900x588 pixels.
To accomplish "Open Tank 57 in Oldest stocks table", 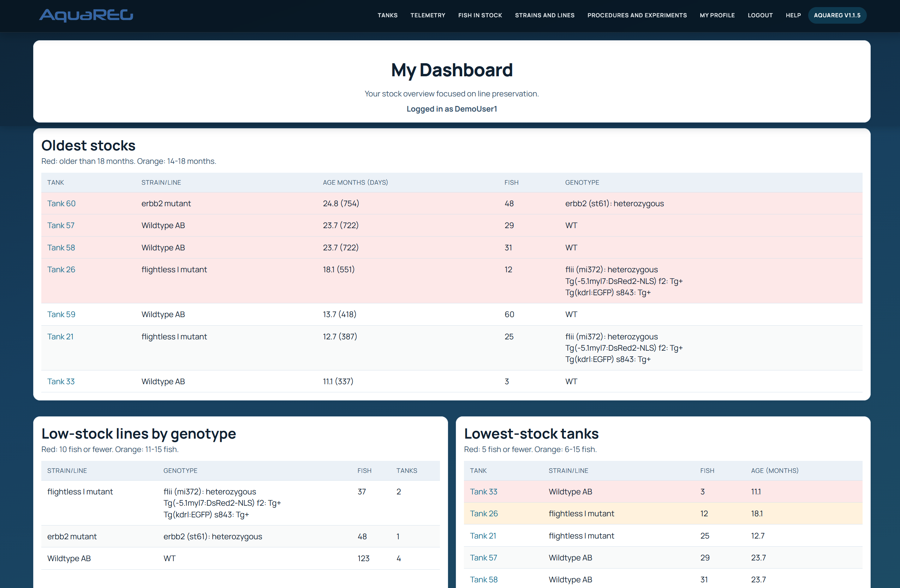I will (60, 225).
